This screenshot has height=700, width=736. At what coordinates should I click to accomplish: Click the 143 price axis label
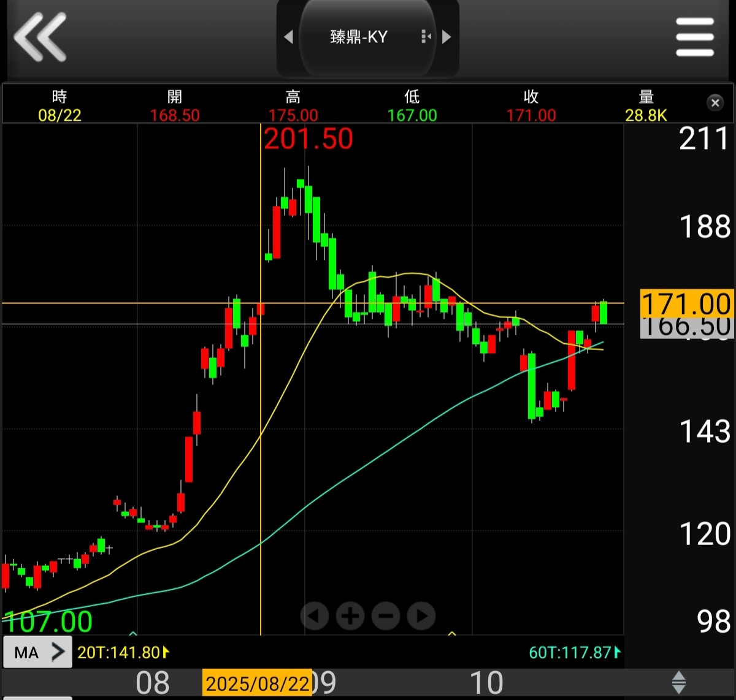[705, 432]
